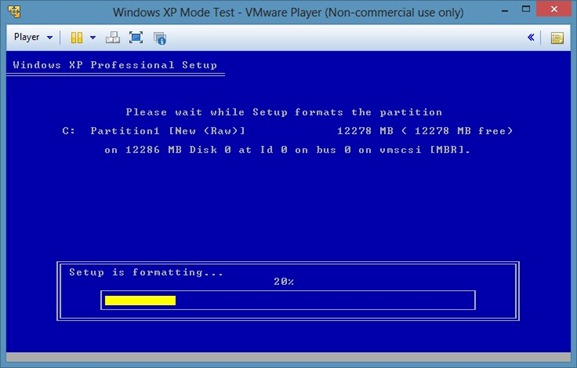This screenshot has width=577, height=368.
Task: Pause the virtual machine
Action: click(77, 38)
